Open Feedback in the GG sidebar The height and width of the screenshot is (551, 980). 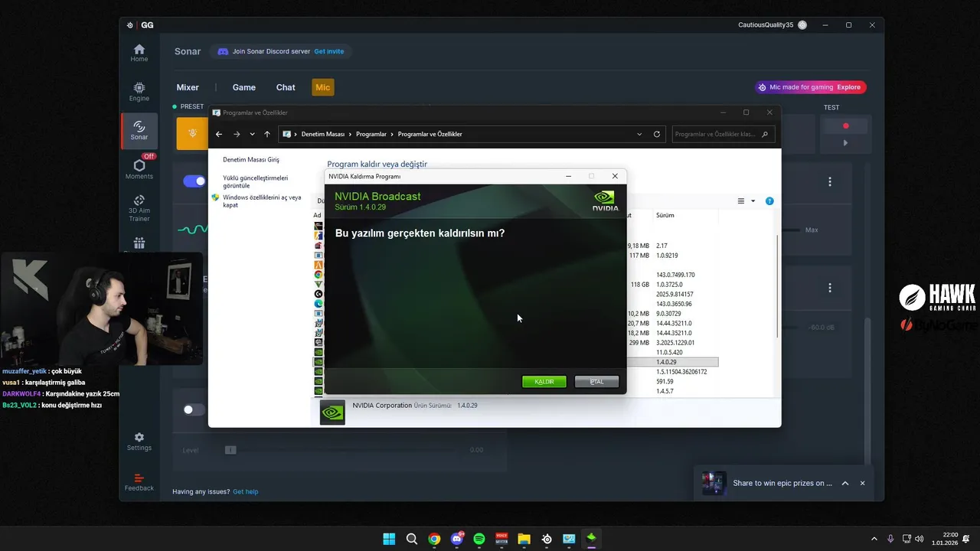coord(139,481)
